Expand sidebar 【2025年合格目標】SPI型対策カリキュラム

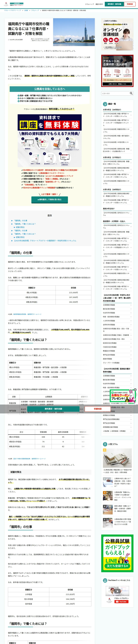117,144
